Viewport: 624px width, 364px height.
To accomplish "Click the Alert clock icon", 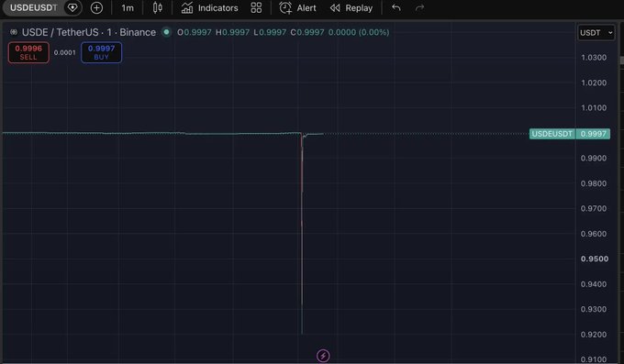I will (x=285, y=8).
